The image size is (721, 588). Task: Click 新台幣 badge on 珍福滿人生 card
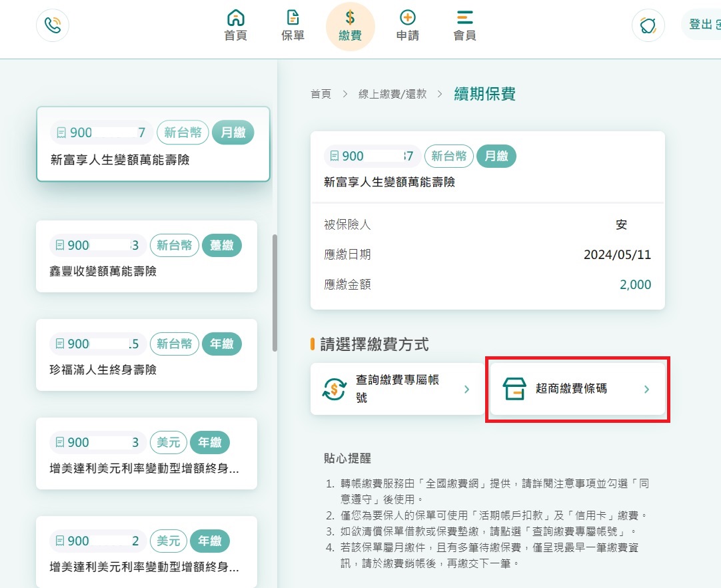pyautogui.click(x=175, y=344)
